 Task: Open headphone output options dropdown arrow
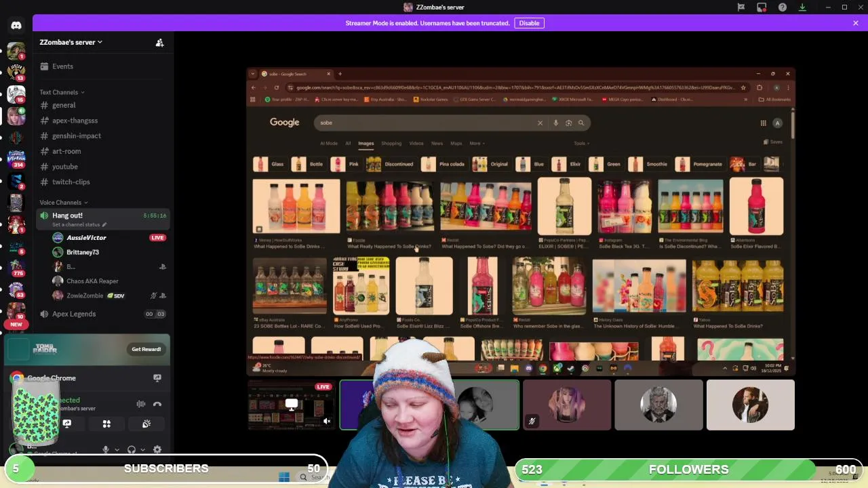[142, 449]
